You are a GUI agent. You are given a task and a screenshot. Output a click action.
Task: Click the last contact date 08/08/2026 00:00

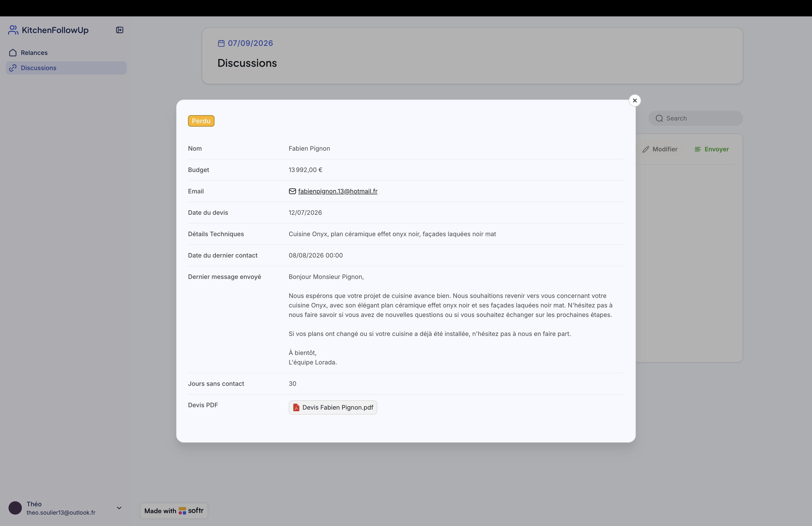316,255
